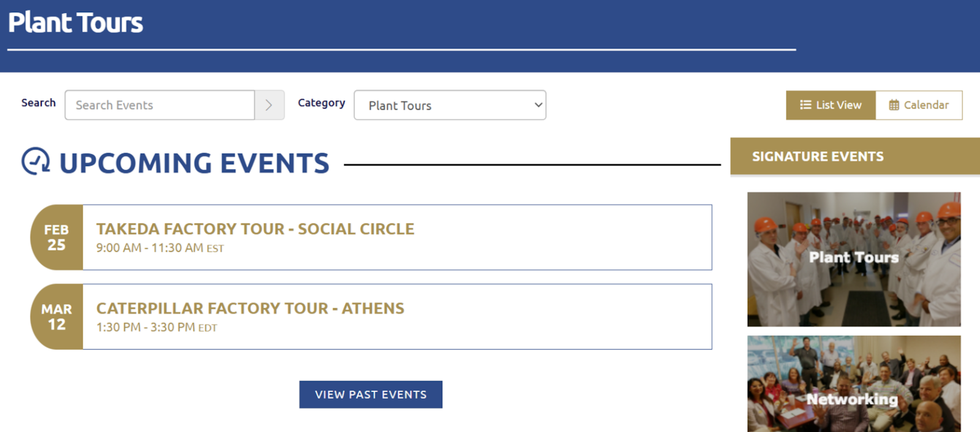Image resolution: width=980 pixels, height=432 pixels.
Task: Expand category choices via the chevron arrow
Action: pyautogui.click(x=533, y=105)
